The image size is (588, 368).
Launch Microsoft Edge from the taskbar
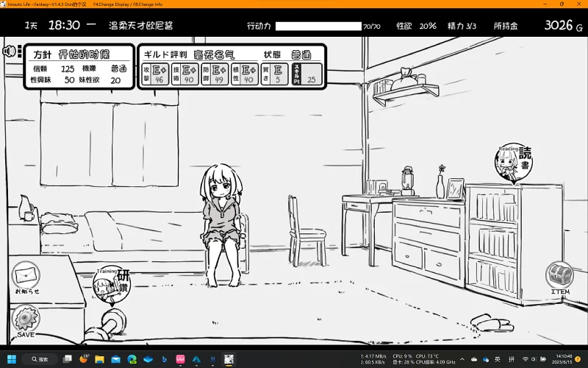click(132, 359)
